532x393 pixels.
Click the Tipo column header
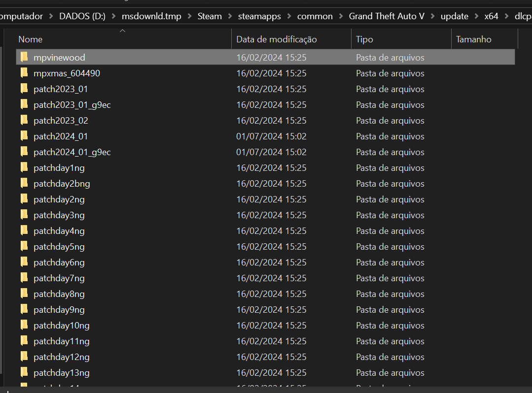[x=364, y=39]
